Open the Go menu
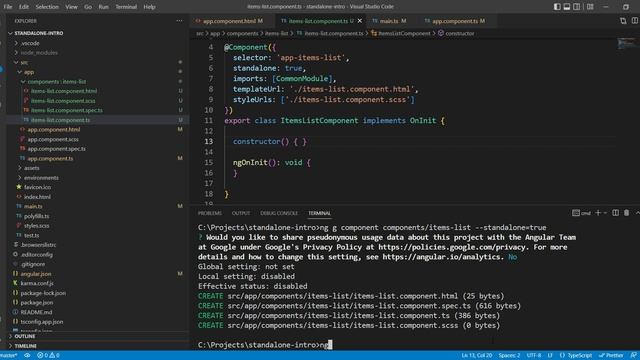The image size is (640, 360). coord(88,7)
